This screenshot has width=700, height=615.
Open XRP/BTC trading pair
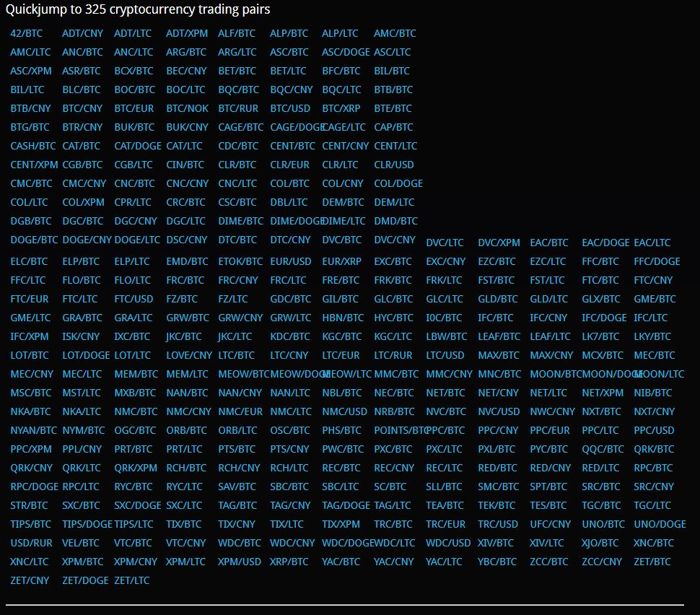[x=289, y=562]
